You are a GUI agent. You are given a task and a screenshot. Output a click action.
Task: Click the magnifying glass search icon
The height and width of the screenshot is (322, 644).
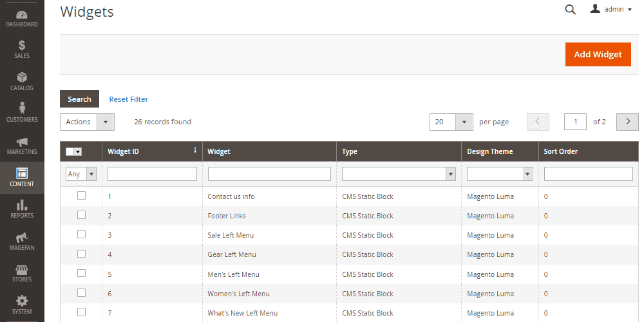click(570, 10)
